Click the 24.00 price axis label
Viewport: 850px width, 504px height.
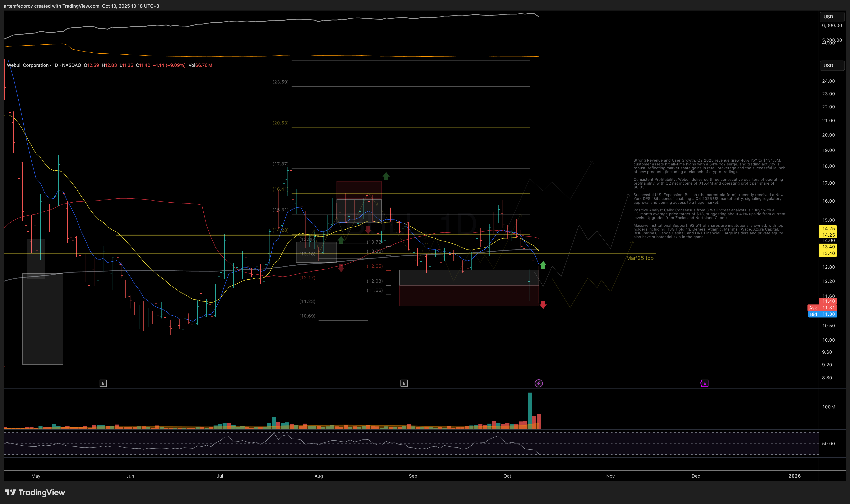[x=828, y=81]
